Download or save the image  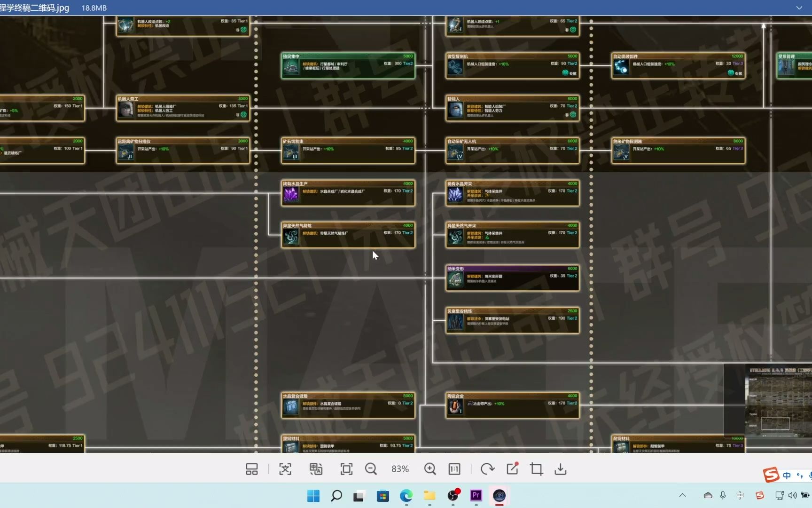tap(561, 469)
